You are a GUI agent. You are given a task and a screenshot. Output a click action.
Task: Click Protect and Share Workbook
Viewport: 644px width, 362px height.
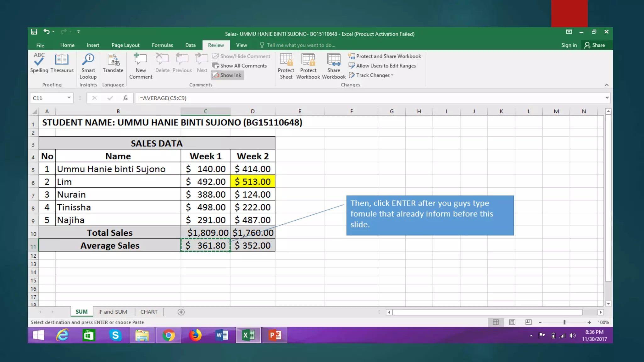[x=385, y=56]
